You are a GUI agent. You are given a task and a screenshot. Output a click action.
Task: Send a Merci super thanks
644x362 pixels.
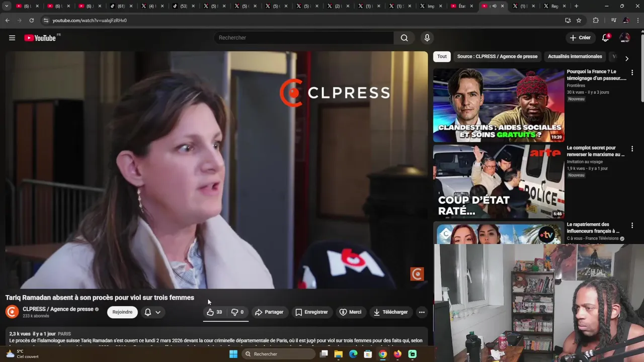(x=351, y=312)
